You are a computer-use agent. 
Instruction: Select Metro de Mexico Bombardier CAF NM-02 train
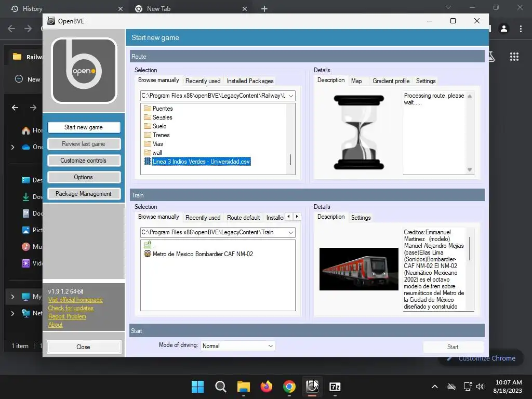click(199, 254)
